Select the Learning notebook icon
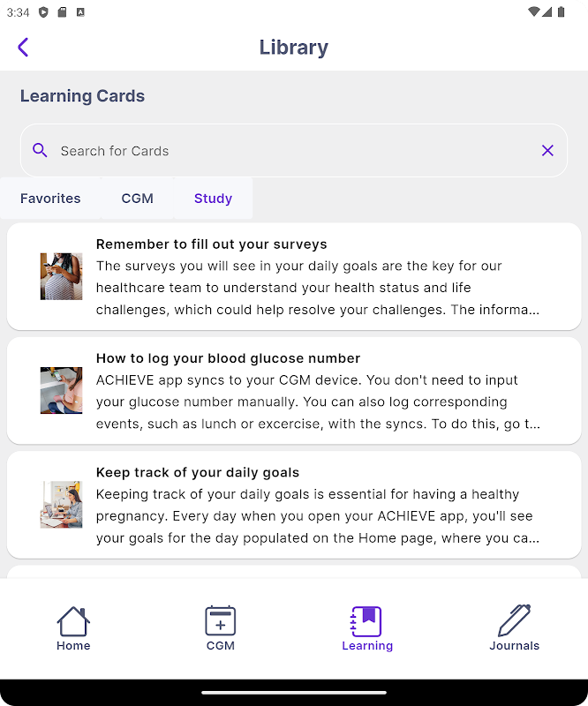This screenshot has width=588, height=706. (x=366, y=621)
